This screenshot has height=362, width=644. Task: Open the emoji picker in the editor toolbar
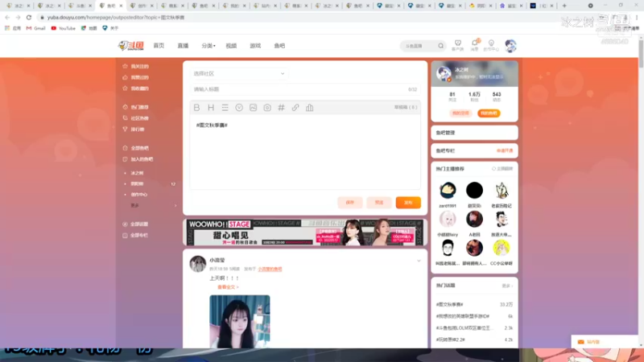(239, 108)
